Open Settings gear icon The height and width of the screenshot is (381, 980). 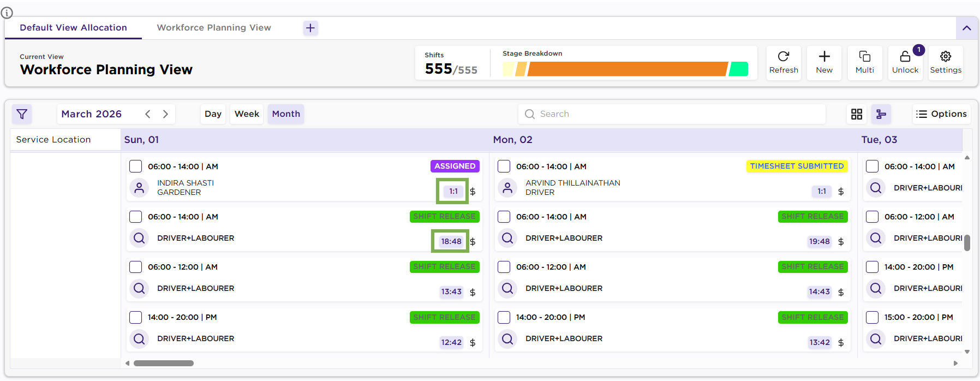946,57
